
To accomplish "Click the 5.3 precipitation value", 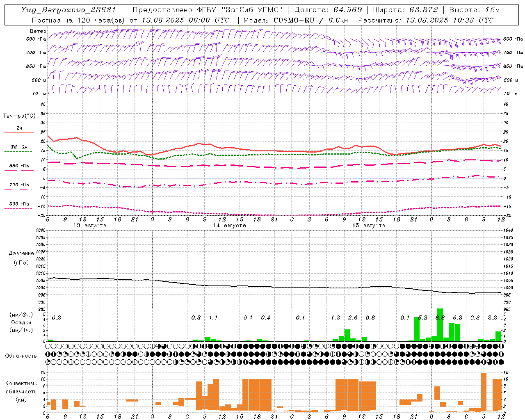I will pyautogui.click(x=422, y=318).
